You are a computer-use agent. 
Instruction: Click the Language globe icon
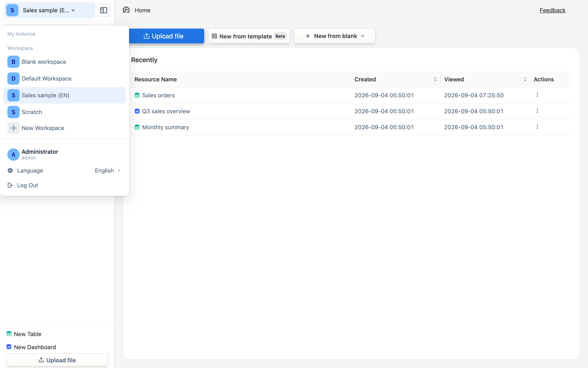click(10, 171)
